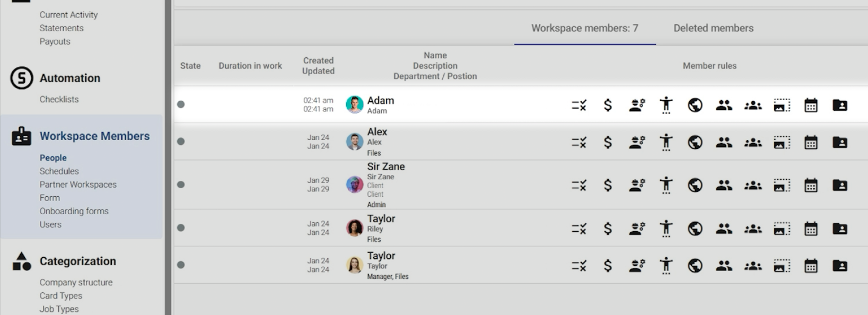
Task: Click the Automation section dollar icon
Action: pos(21,78)
